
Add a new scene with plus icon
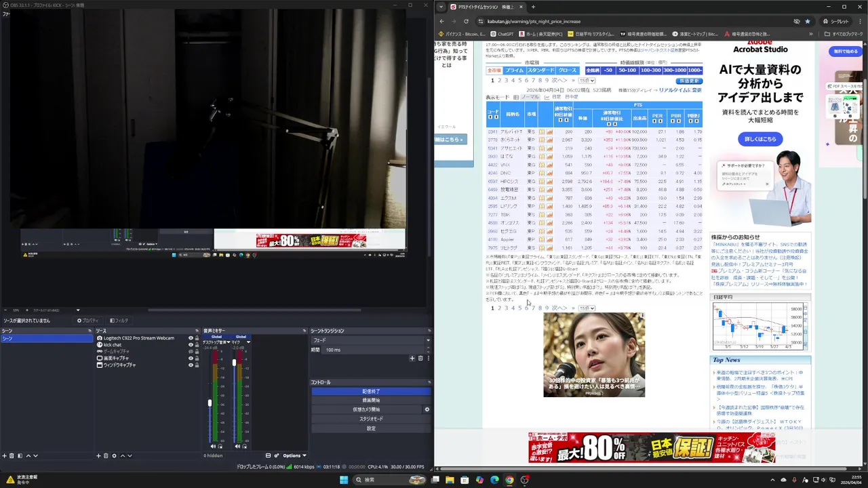tap(4, 455)
